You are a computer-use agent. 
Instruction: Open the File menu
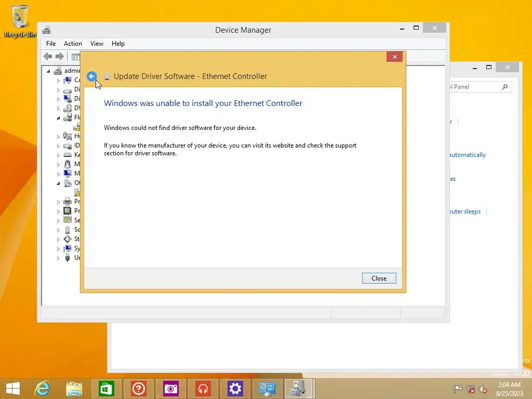(51, 44)
